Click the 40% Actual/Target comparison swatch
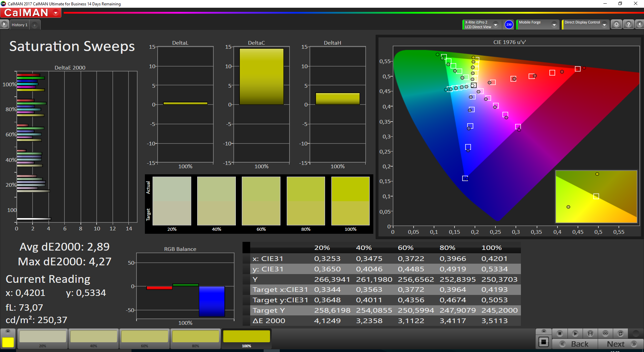Screen dimensions: 644x352 216,201
